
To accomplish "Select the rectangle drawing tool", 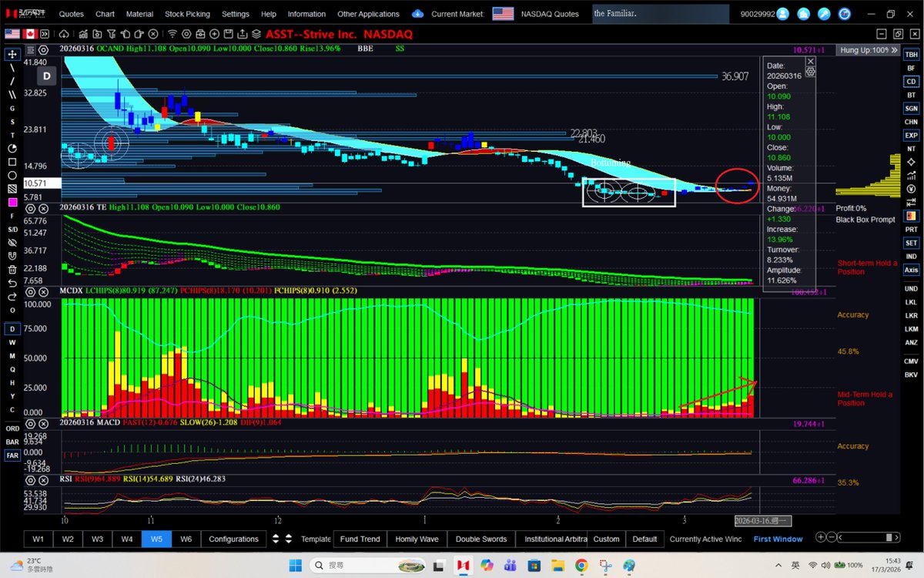I will coord(12,162).
